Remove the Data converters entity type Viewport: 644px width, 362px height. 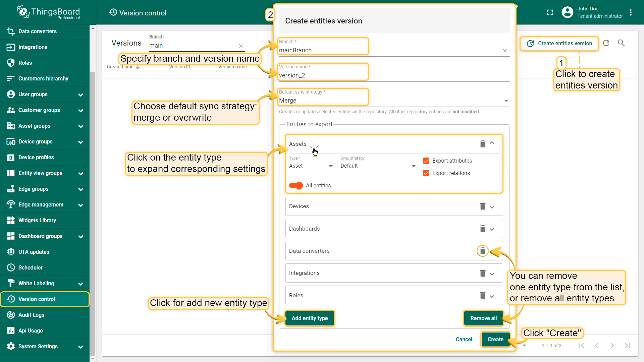483,251
